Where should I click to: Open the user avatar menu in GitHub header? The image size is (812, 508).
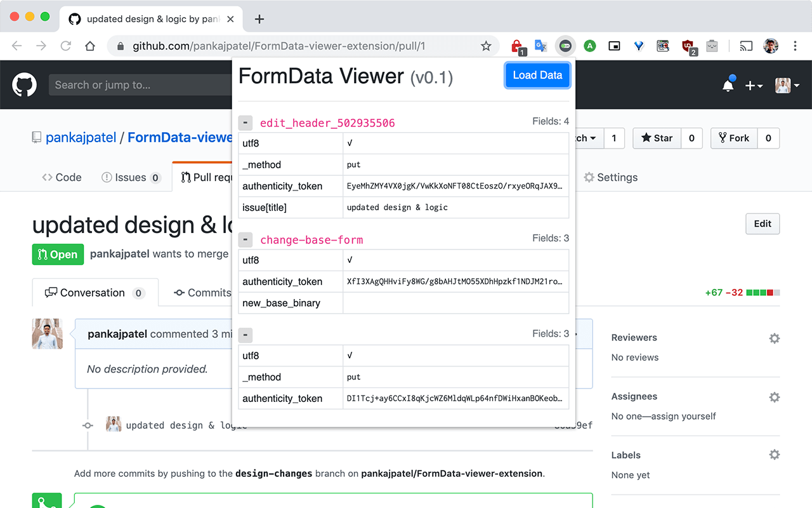(x=787, y=85)
